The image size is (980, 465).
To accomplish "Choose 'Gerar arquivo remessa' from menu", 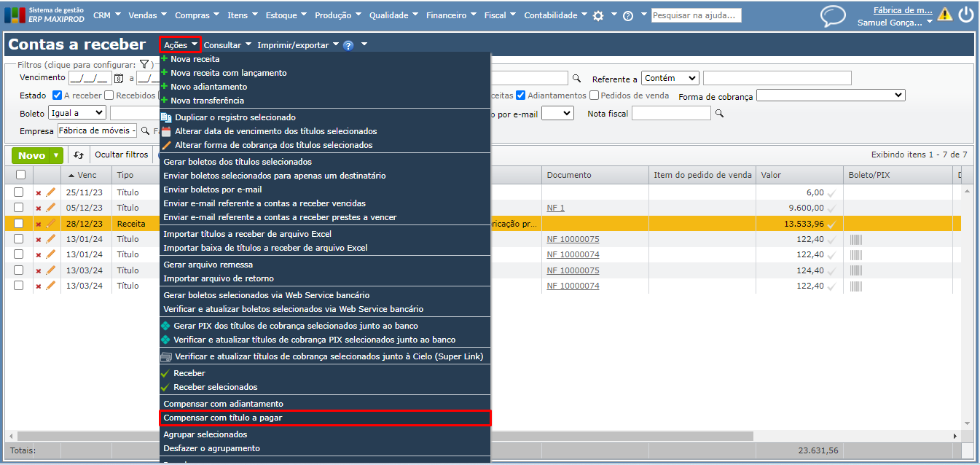I will tap(208, 265).
